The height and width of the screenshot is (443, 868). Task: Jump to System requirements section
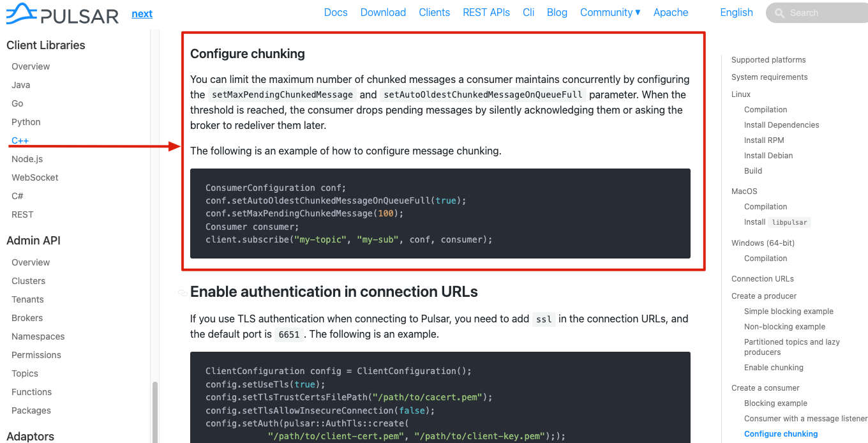tap(770, 77)
